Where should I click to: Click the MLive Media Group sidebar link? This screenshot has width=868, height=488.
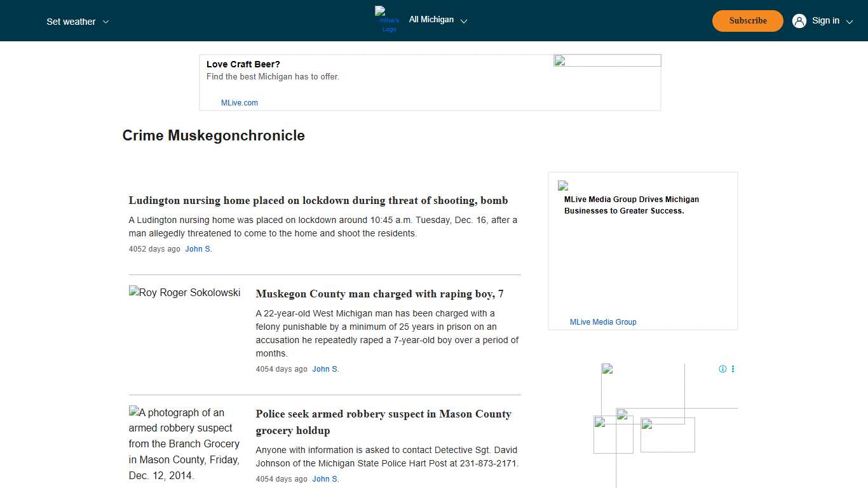tap(603, 322)
